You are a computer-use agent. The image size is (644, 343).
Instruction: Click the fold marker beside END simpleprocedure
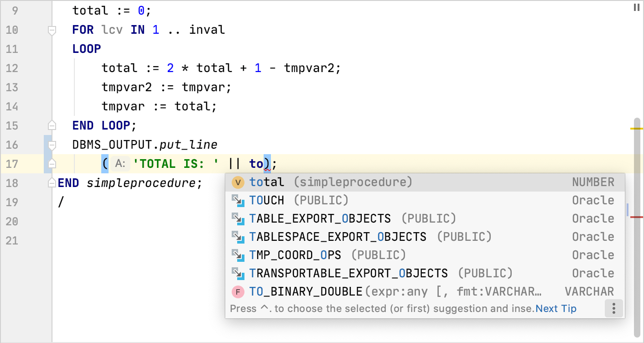pyautogui.click(x=52, y=182)
